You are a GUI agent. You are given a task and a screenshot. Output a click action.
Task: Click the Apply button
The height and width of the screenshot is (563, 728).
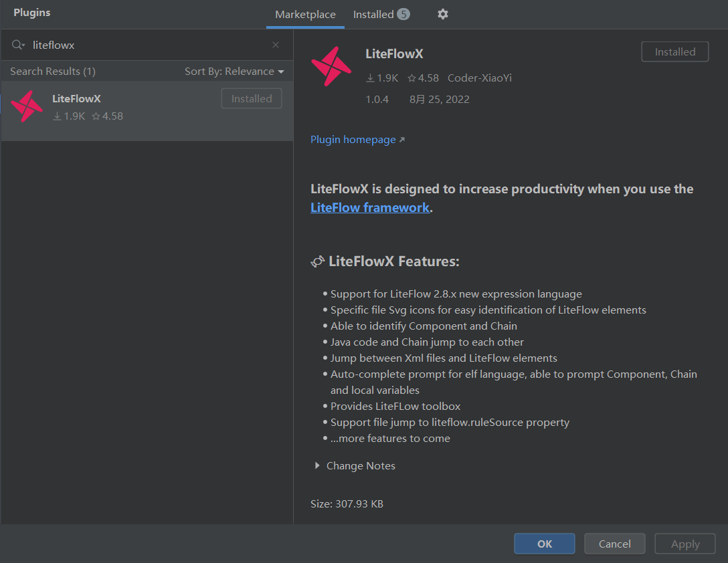(x=685, y=544)
